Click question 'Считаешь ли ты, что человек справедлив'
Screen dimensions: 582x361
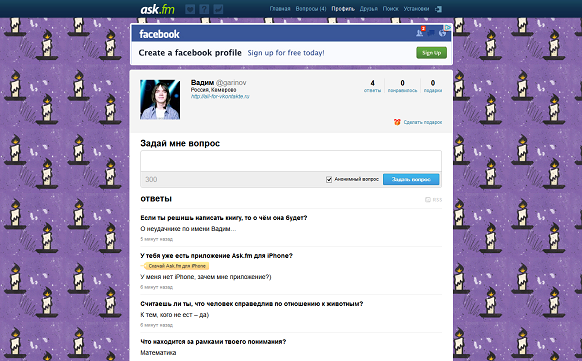click(x=252, y=304)
